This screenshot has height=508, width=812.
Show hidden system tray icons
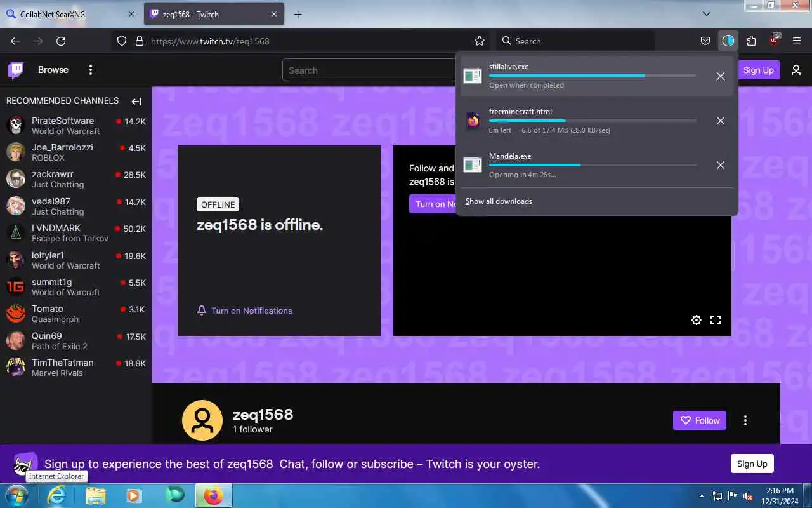(x=702, y=496)
